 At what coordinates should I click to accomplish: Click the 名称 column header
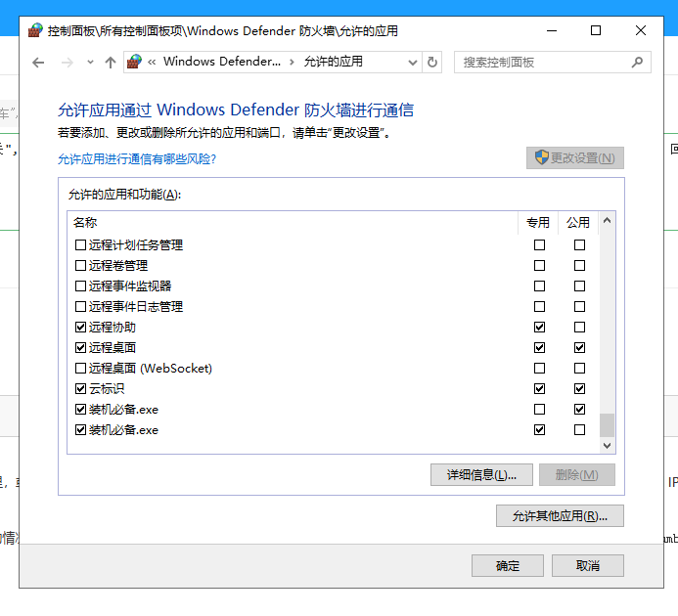[x=85, y=223]
